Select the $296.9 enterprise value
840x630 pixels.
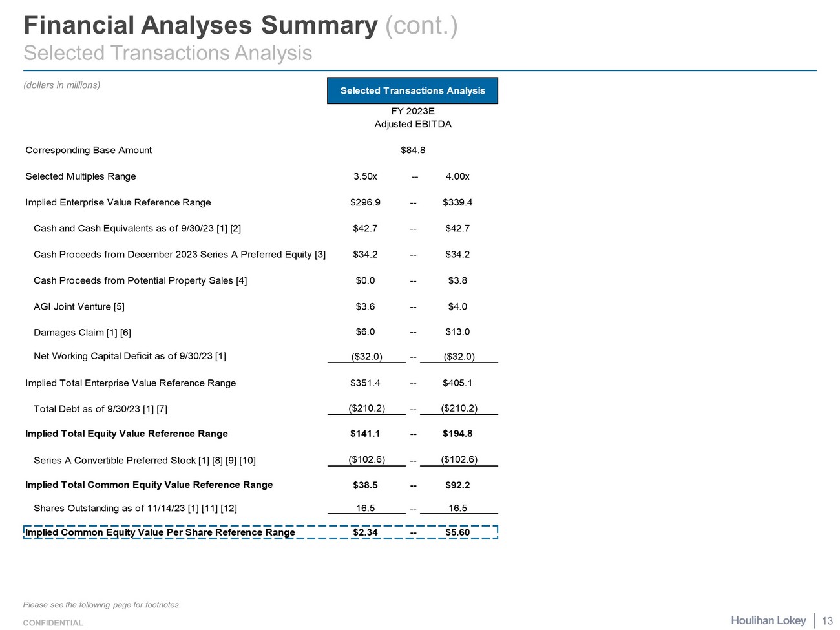pos(365,202)
